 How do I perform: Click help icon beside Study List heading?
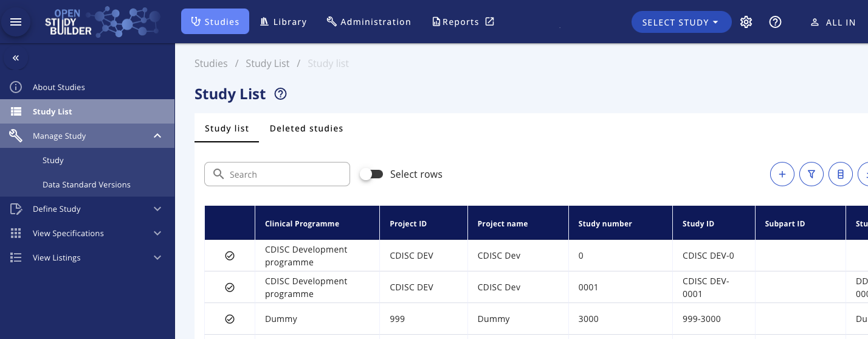pyautogui.click(x=280, y=94)
